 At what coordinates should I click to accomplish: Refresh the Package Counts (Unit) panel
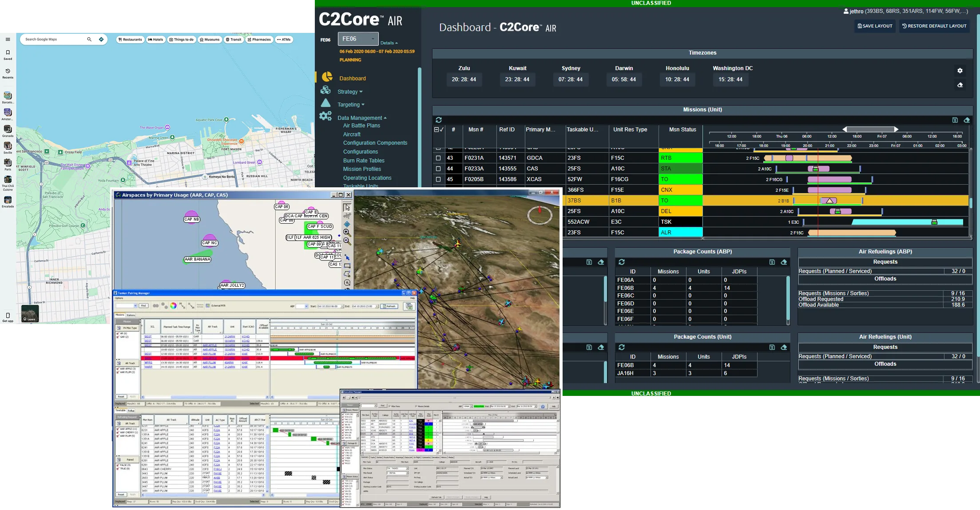click(x=622, y=347)
